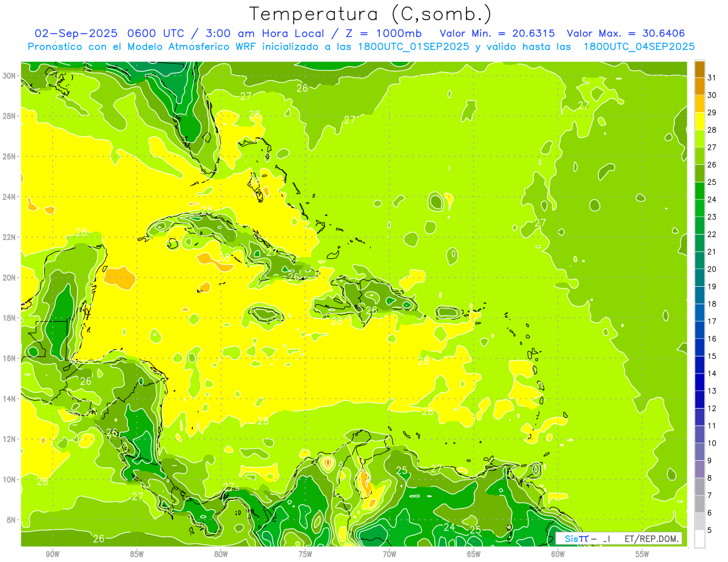728x562 pixels.
Task: Click the 30N latitude axis label
Action: [x=10, y=75]
